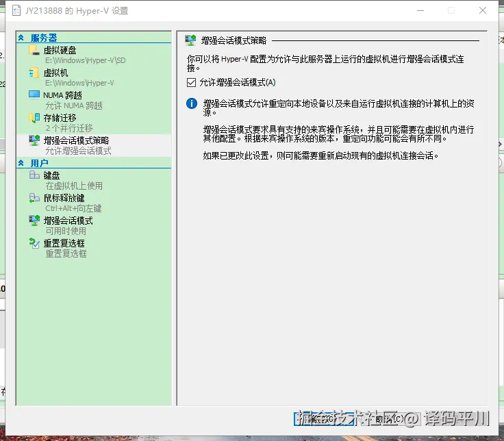Click the 虚拟机 folder icon
The width and height of the screenshot is (504, 441).
tap(34, 73)
